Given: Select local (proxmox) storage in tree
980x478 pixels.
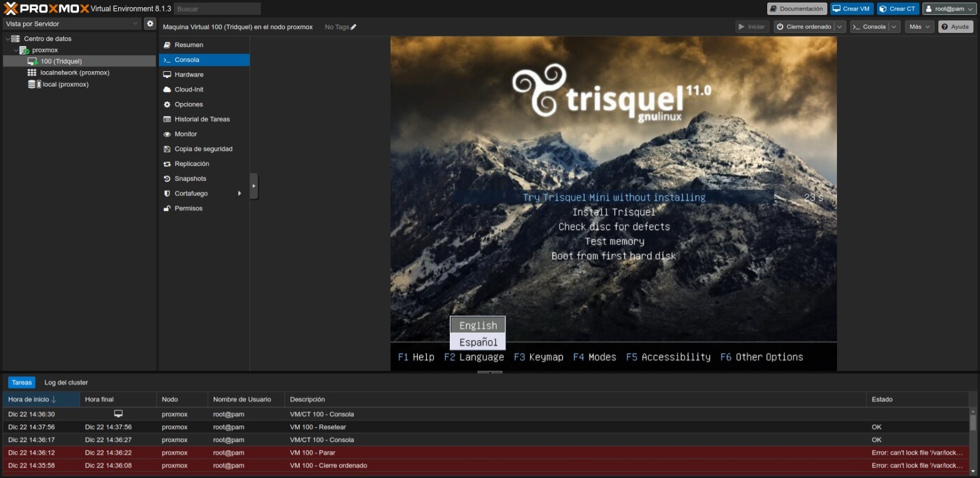Looking at the screenshot, I should coord(79,84).
